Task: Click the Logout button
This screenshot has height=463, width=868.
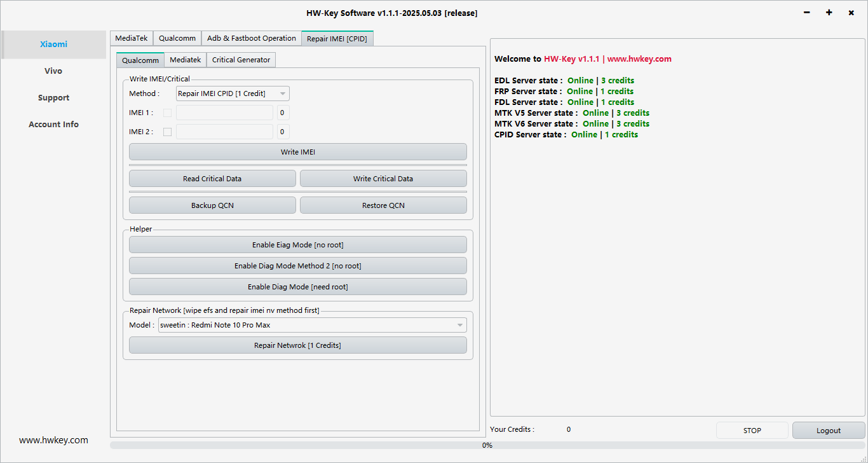Action: click(x=829, y=431)
